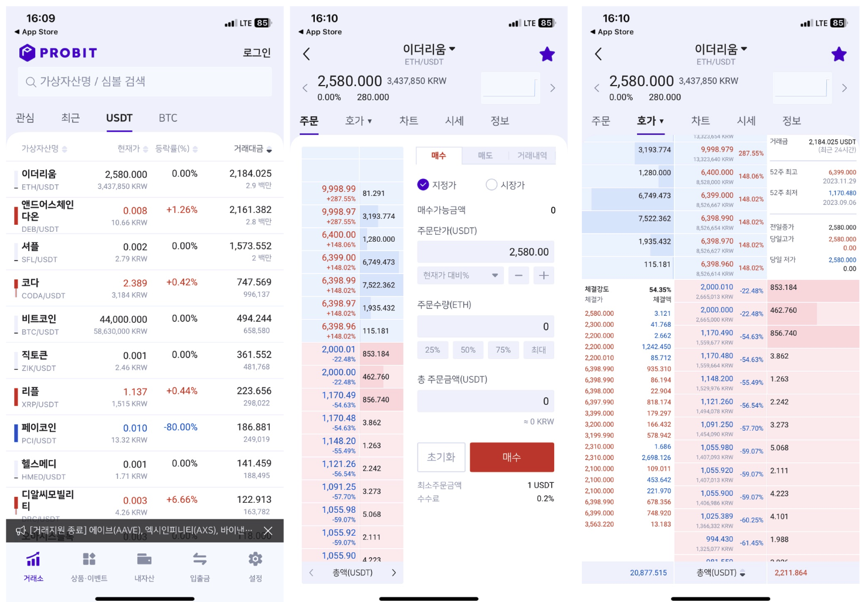Click the 초기화 reset button
This screenshot has width=868, height=602.
[x=441, y=457]
